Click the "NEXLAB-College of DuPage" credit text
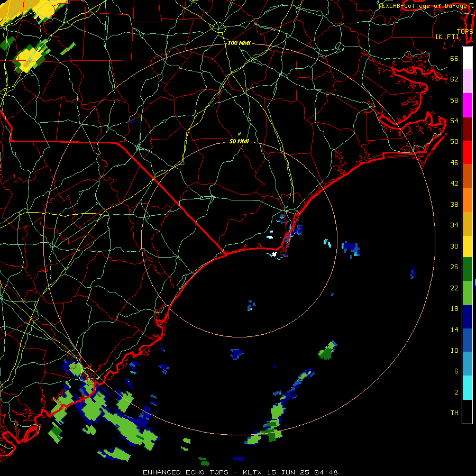This screenshot has height=476, width=476. point(424,5)
